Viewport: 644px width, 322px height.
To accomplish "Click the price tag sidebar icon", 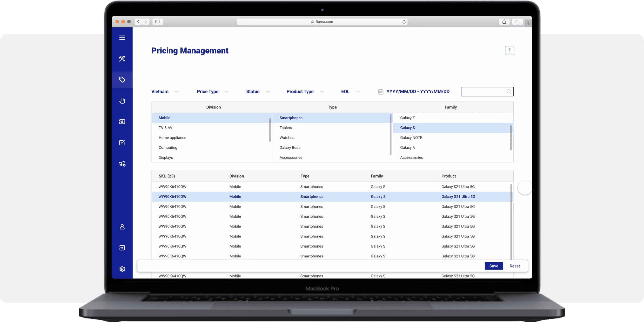I will (x=122, y=80).
